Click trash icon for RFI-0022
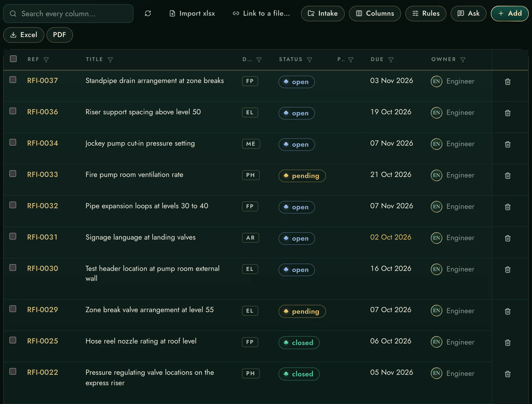Screen dimensions: 532x404 pos(507,374)
